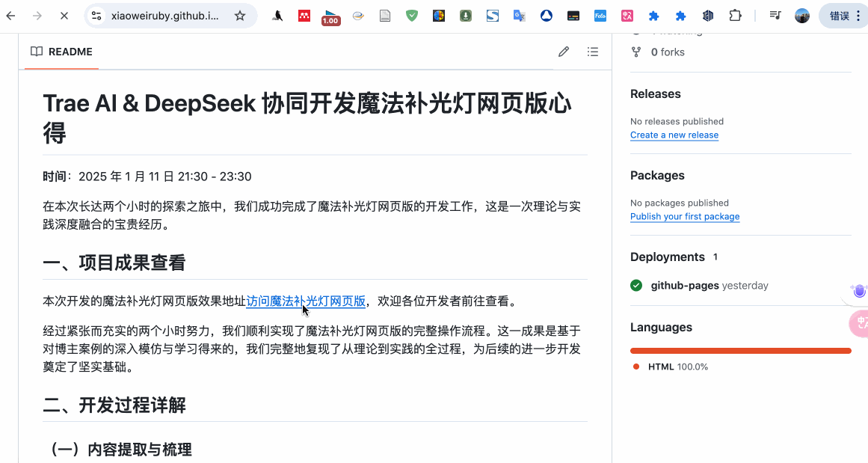Click the 错误 menu button
This screenshot has height=463, width=868.
pos(845,16)
